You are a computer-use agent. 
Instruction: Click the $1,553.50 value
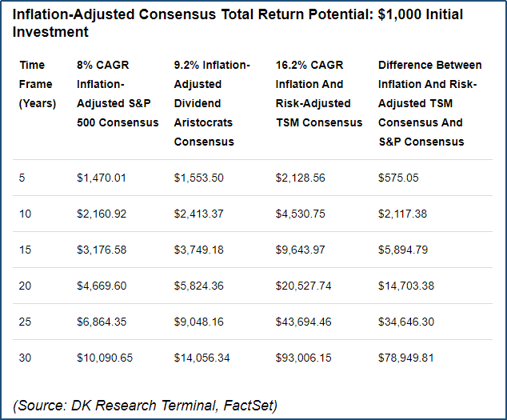pos(198,178)
